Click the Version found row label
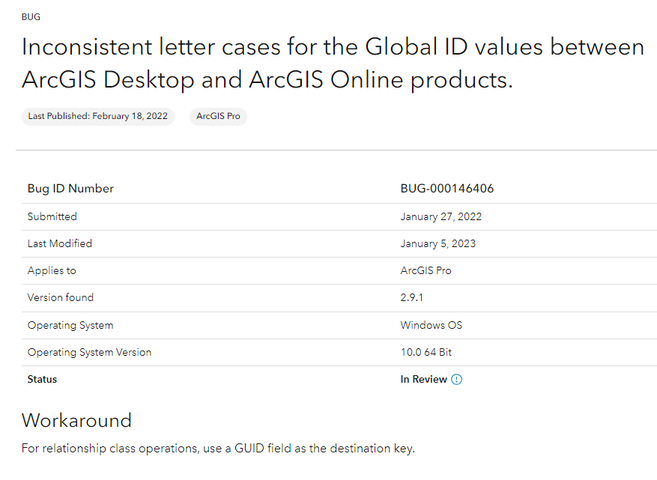 [60, 298]
